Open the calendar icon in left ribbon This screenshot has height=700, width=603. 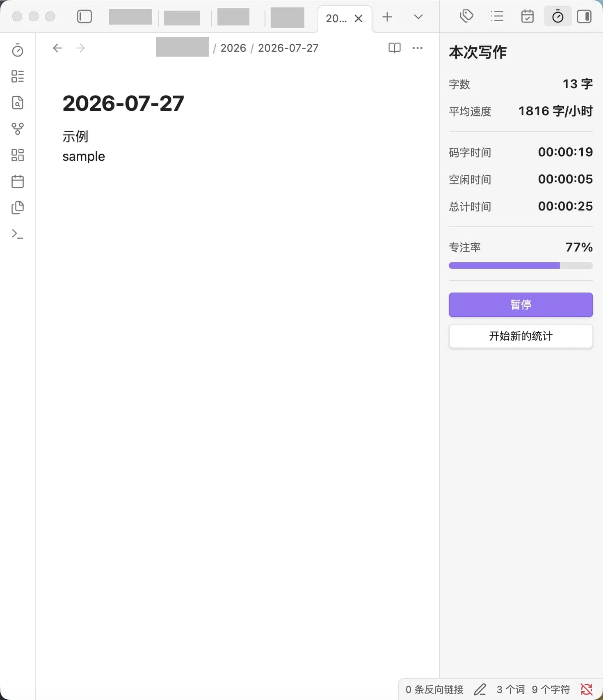18,181
